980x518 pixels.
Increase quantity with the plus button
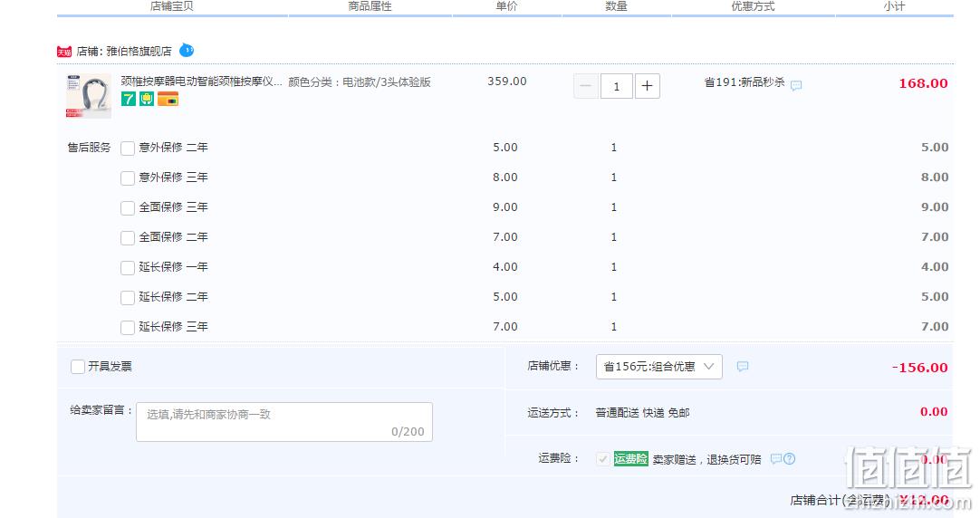click(648, 86)
